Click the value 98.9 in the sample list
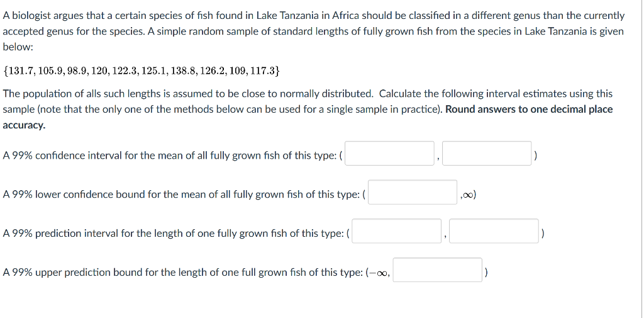The height and width of the screenshot is (318, 644). point(77,71)
